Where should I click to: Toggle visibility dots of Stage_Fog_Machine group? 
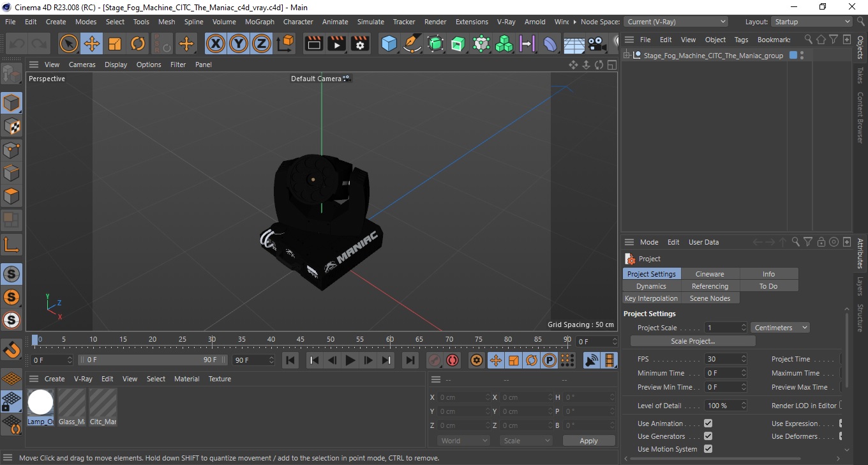click(x=802, y=56)
